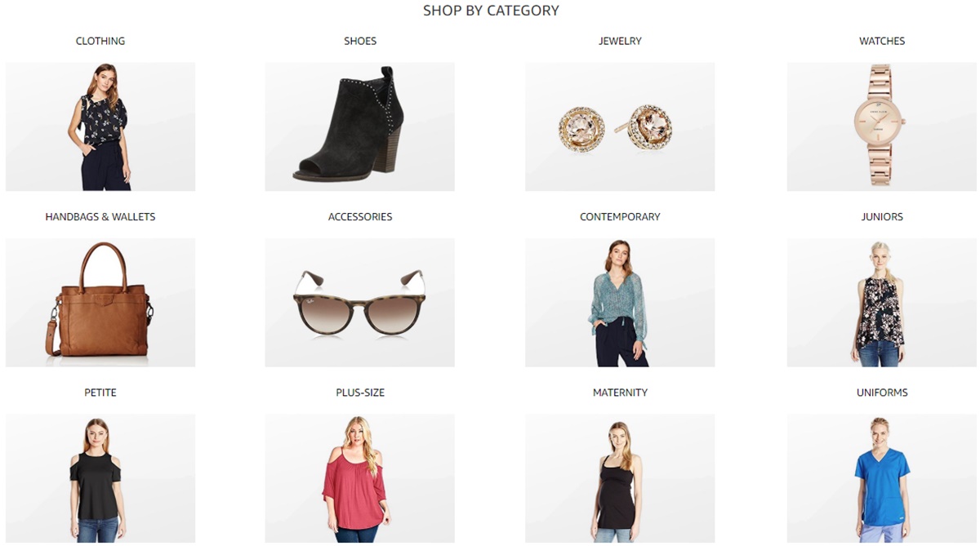Open the Clothing category image
Viewport: 980px width, 546px height.
click(x=100, y=127)
